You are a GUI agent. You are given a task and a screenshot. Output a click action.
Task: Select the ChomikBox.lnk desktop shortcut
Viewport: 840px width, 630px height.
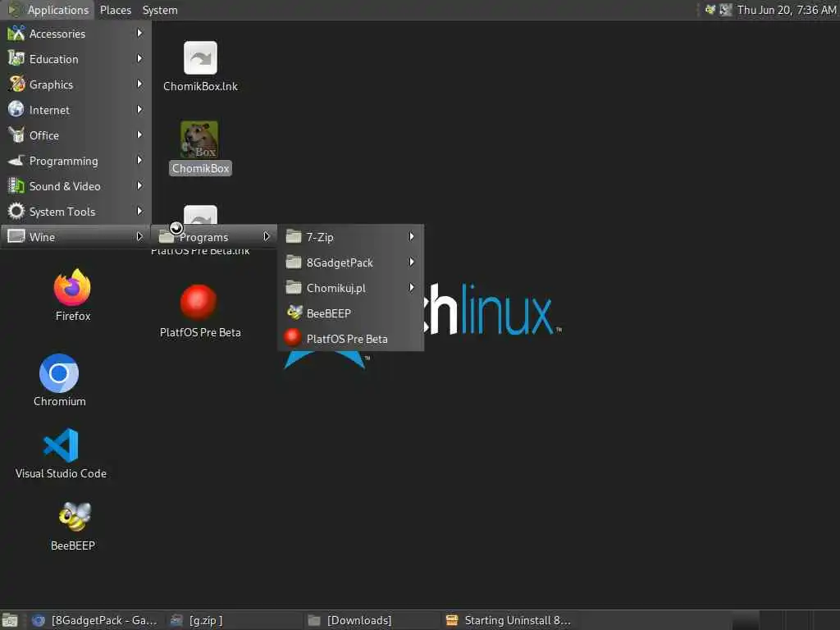[x=200, y=66]
